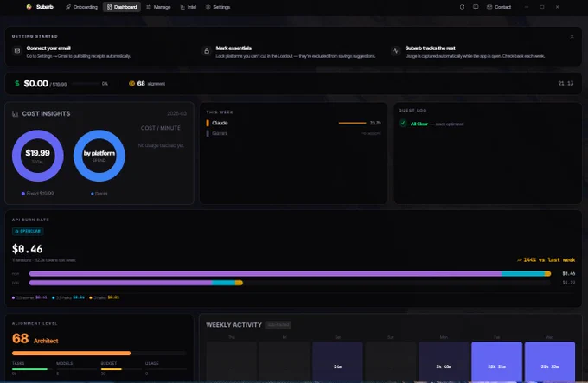This screenshot has height=383, width=588.
Task: Click the green dollar sign icon
Action: 17,83
